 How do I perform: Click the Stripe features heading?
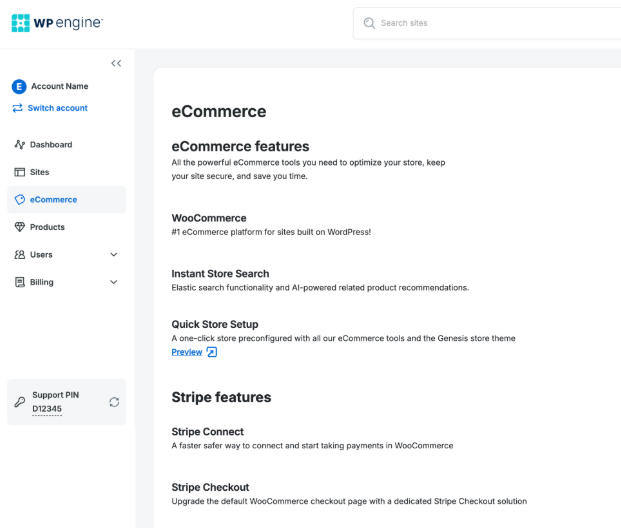click(221, 397)
